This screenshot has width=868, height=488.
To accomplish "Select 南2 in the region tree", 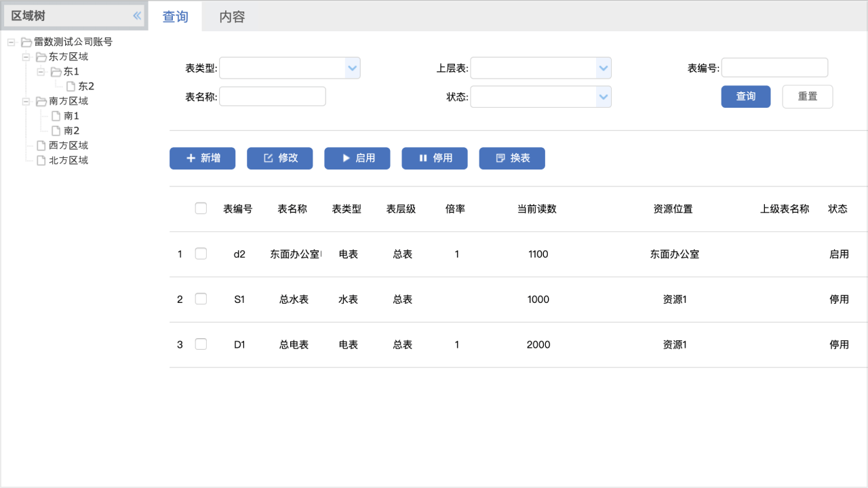I will [x=72, y=131].
